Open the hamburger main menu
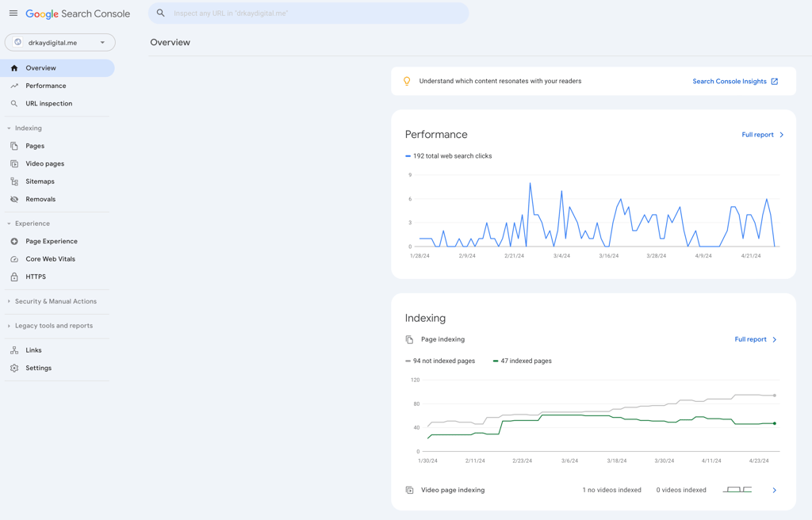812x520 pixels. click(x=13, y=13)
